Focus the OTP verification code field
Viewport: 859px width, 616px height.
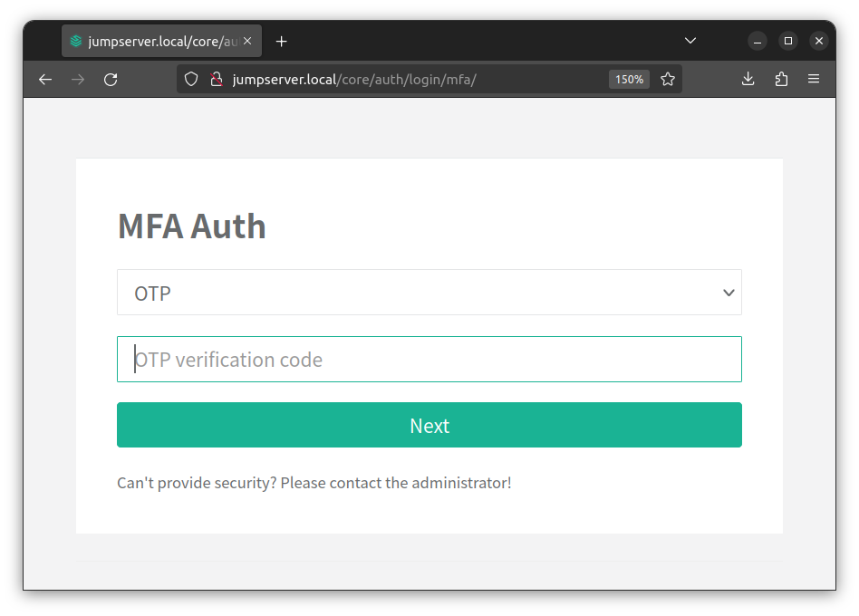(x=429, y=360)
